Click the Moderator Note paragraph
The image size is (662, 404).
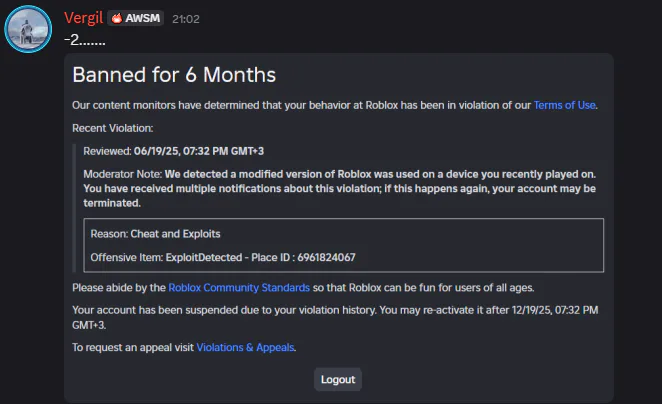coord(339,188)
